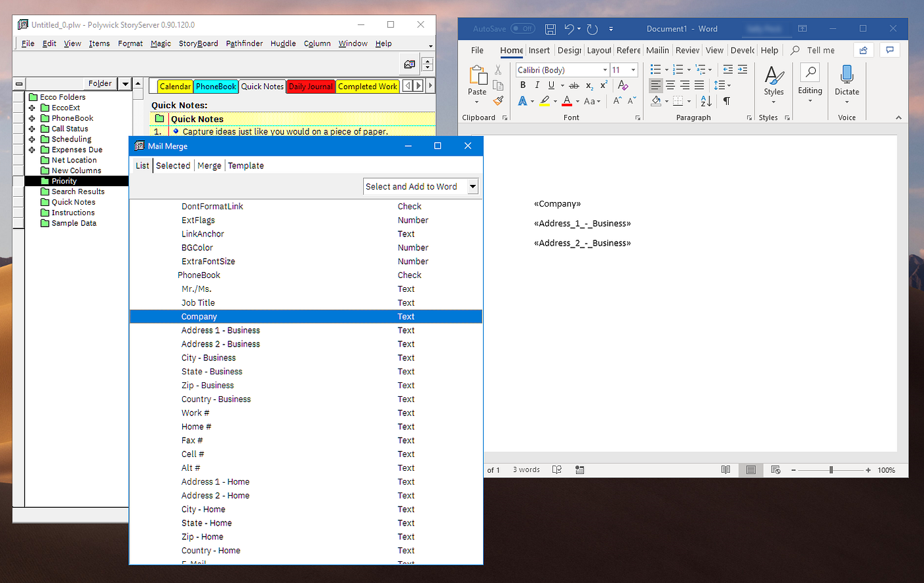Apply Bold formatting in Word
Screen dimensions: 924x583
coord(523,85)
